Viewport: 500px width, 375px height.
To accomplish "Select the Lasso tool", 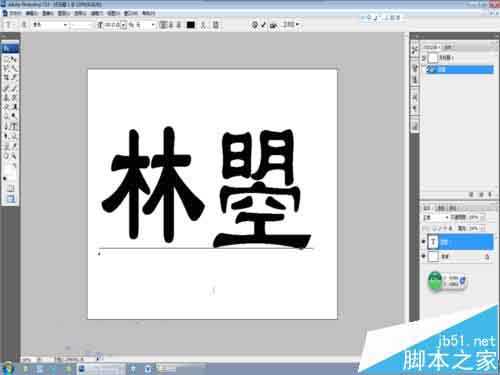I will click(x=6, y=68).
